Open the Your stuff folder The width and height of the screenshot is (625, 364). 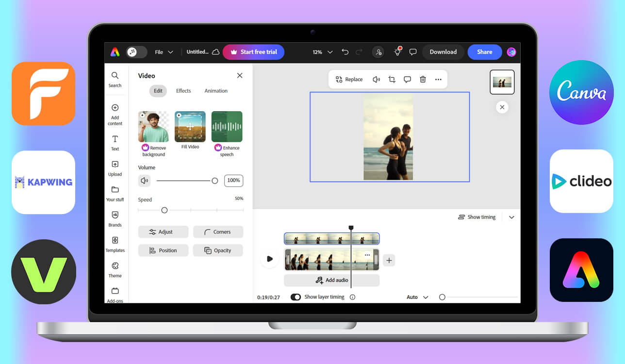(x=115, y=193)
